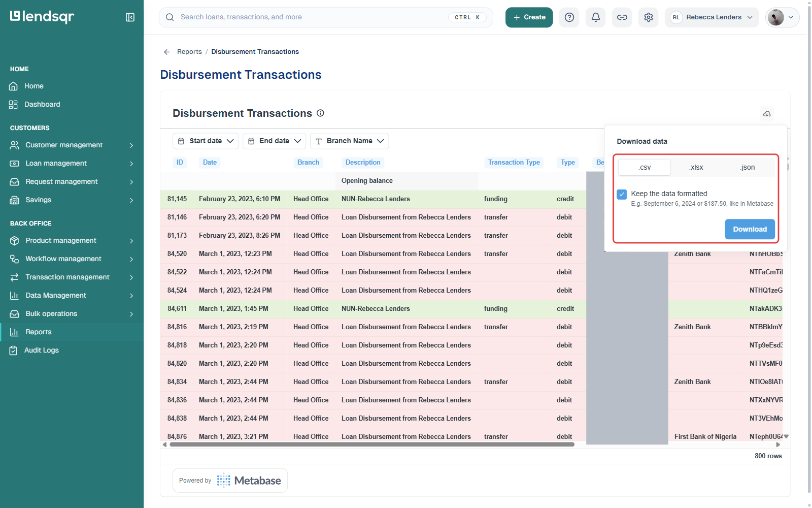Viewport: 812px width, 508px height.
Task: Click the Request management inbox icon
Action: click(x=15, y=182)
